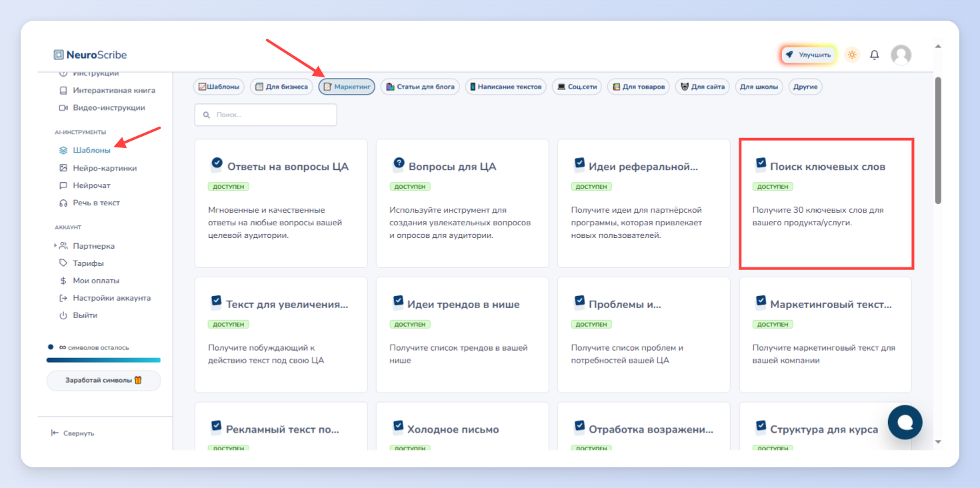Click the Заработай символы button

(x=103, y=381)
